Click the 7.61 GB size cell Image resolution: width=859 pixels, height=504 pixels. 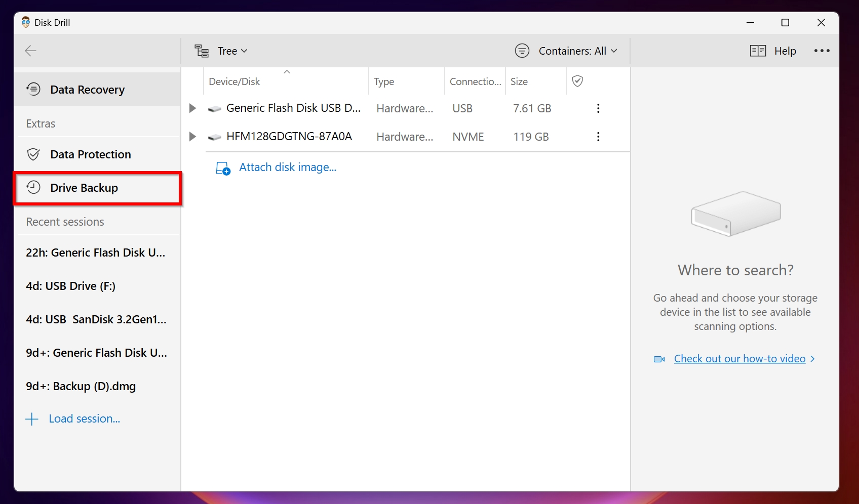click(x=532, y=108)
